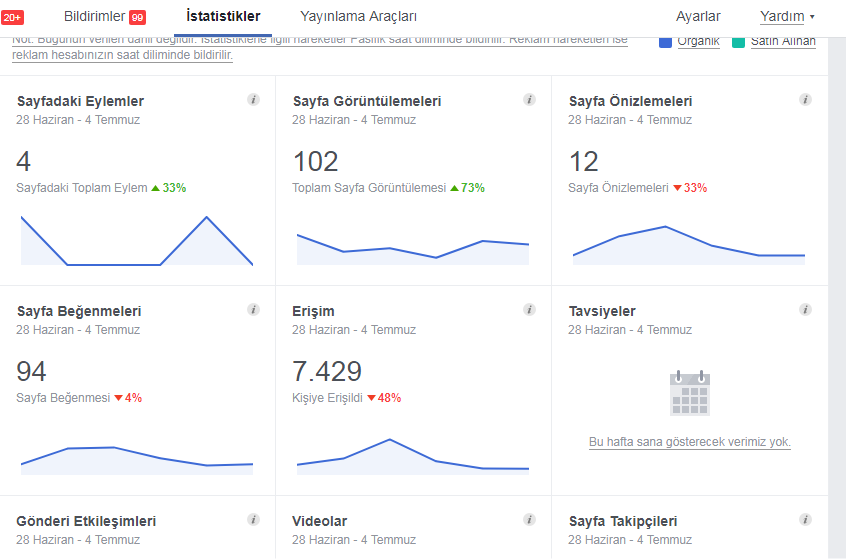846x559 pixels.
Task: Click the Sayfa Beğenmeleri line chart
Action: coord(137,460)
